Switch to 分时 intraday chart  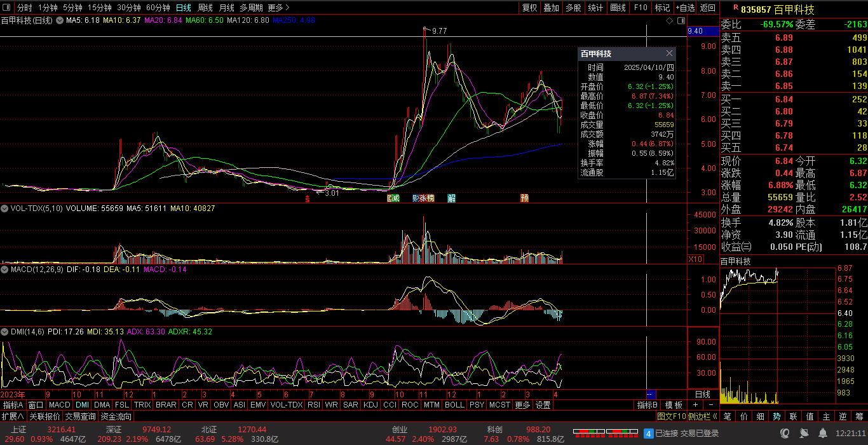24,8
